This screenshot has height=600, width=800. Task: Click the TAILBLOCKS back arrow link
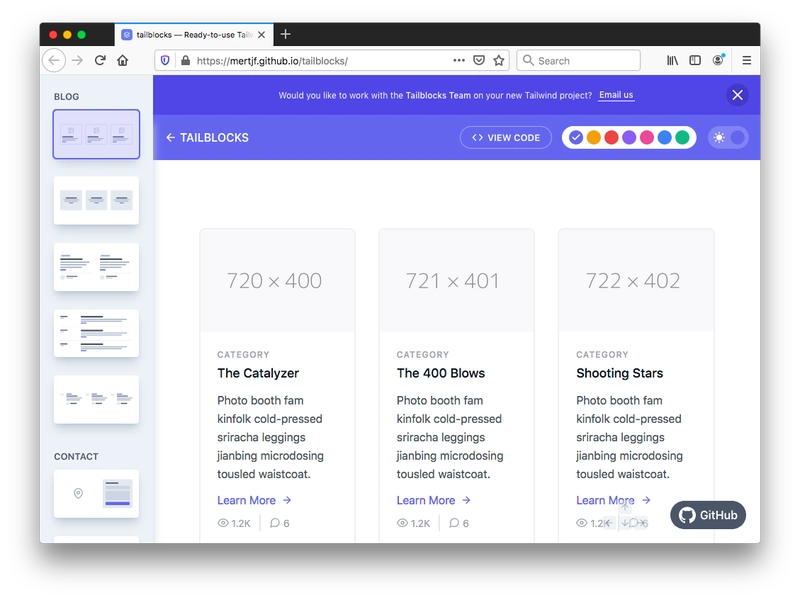tap(207, 138)
